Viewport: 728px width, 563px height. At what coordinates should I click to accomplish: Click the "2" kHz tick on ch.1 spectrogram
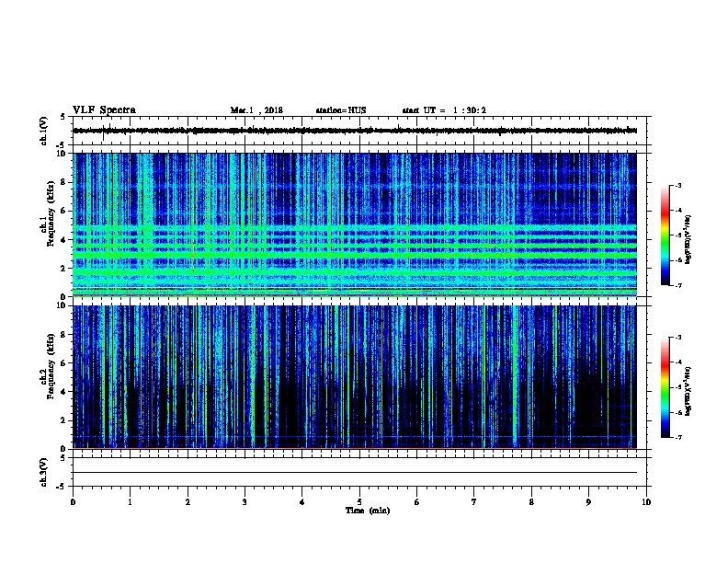[64, 268]
